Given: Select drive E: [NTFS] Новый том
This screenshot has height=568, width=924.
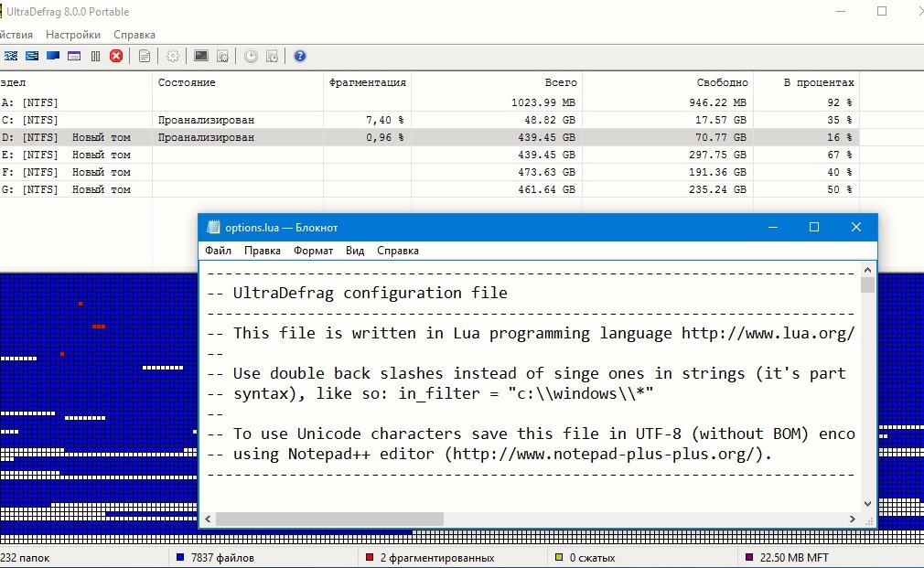Looking at the screenshot, I should click(429, 155).
